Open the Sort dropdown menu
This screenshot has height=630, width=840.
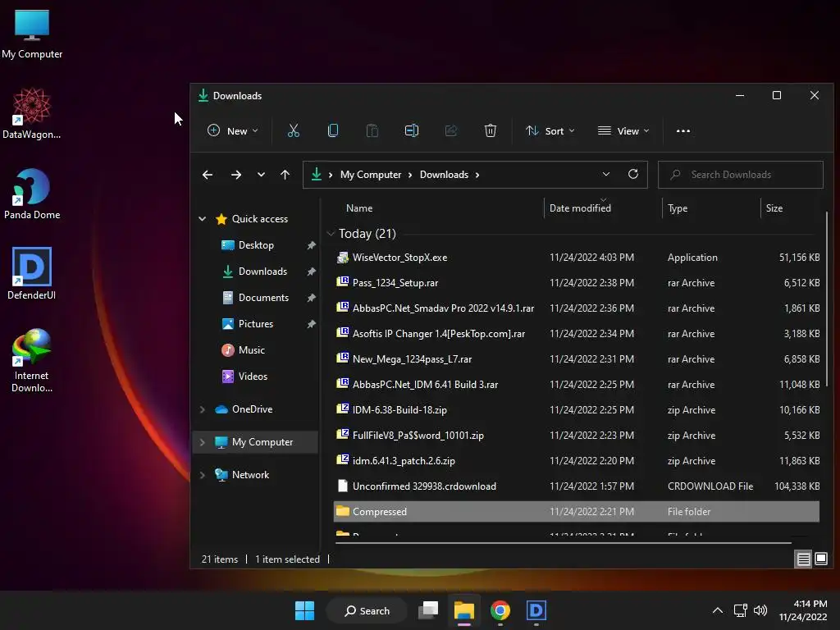(550, 130)
